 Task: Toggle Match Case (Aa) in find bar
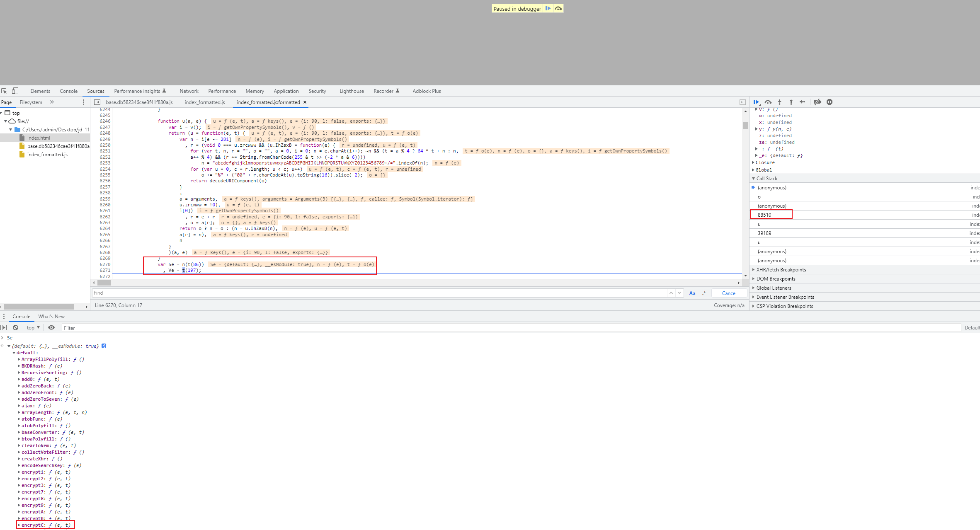coord(692,293)
